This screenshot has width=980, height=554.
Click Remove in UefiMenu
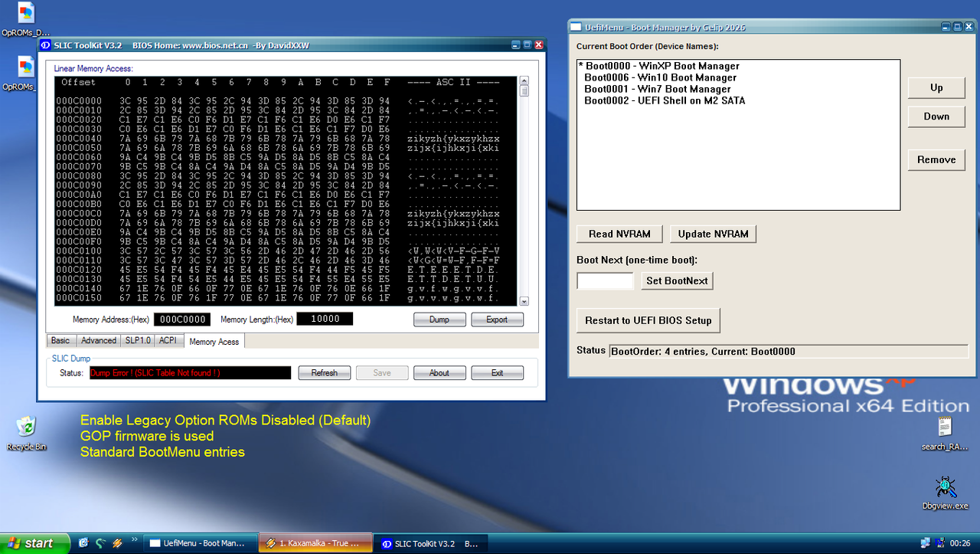point(936,159)
